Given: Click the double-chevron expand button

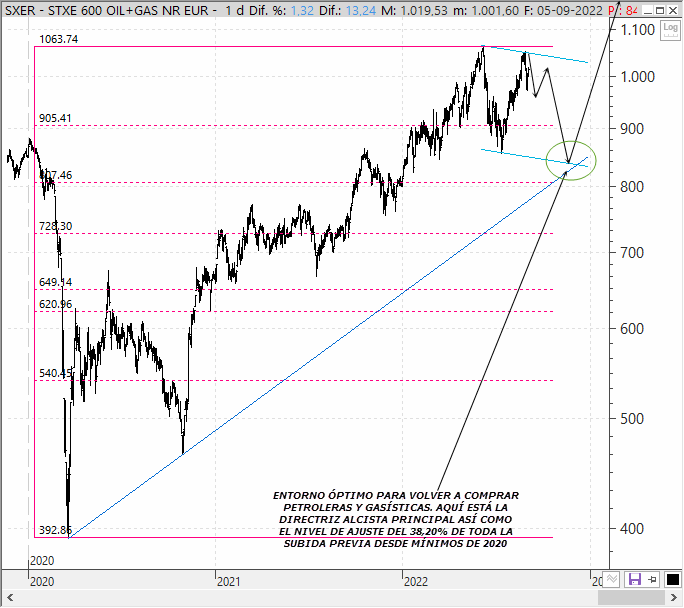Looking at the screenshot, I should click(x=612, y=580).
